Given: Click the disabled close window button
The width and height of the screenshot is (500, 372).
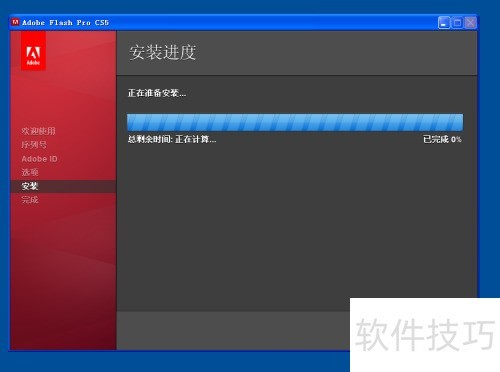Looking at the screenshot, I should tap(470, 23).
